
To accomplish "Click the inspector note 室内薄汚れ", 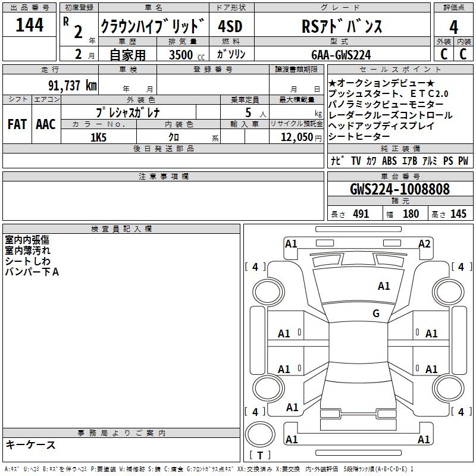I will 27,250.
